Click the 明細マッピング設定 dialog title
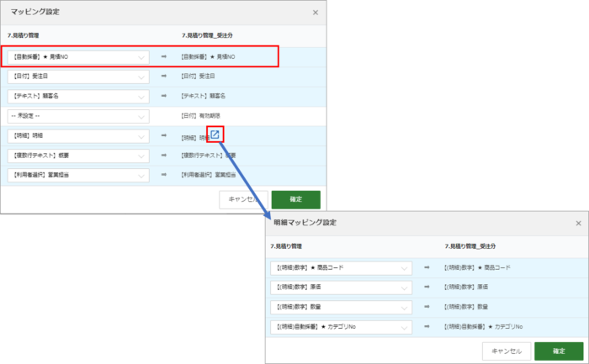589x364 pixels. (x=305, y=223)
